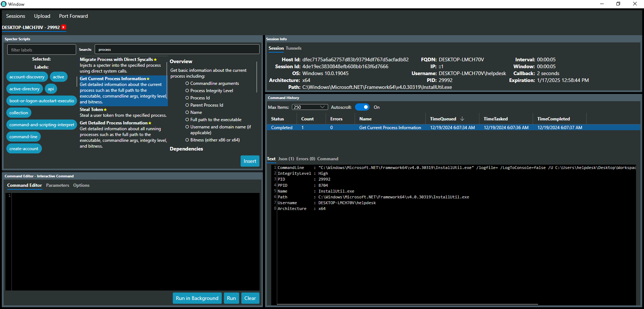Close the DESKTOP-LMCH70V session tab with red x
Screen dimensions: 644x309
pos(63,27)
